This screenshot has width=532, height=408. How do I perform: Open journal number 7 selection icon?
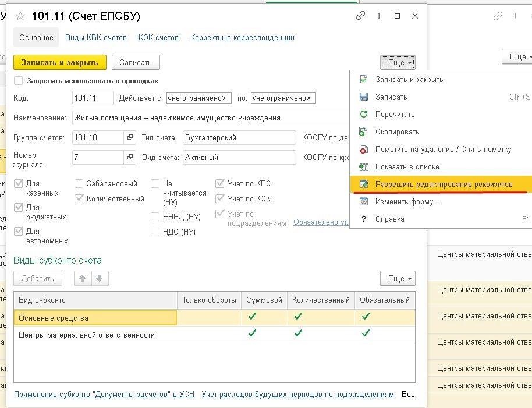pos(129,158)
